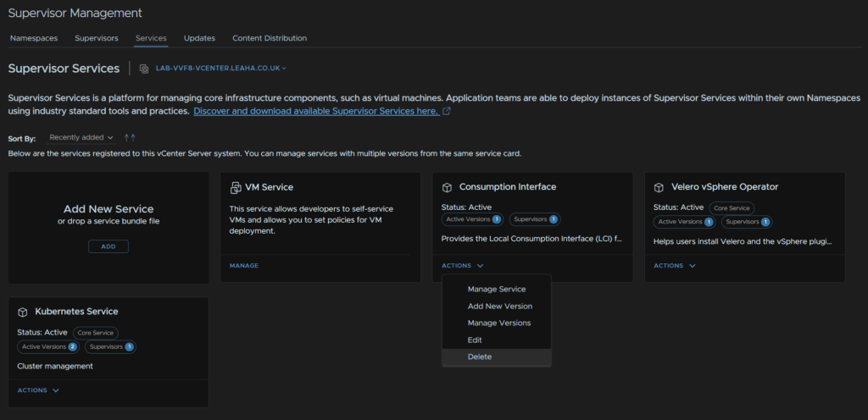This screenshot has width=868, height=420.
Task: Click the Local Consumption Interface description text
Action: point(532,240)
